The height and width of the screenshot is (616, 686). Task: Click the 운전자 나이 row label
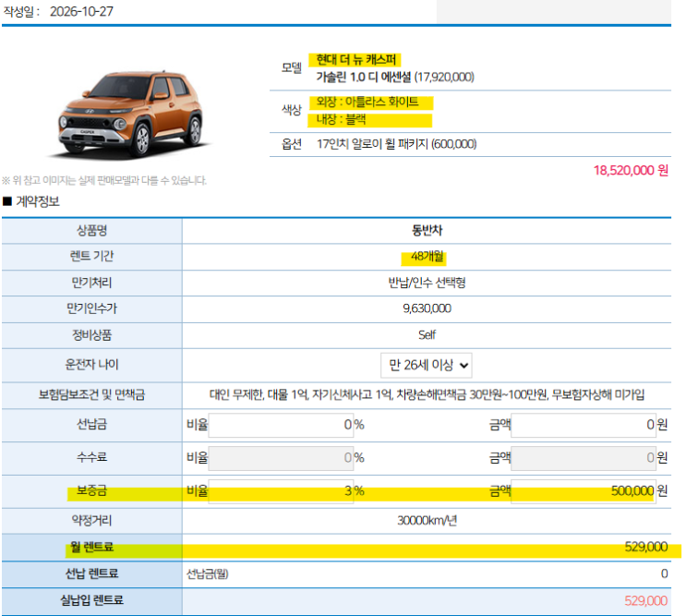pyautogui.click(x=92, y=365)
